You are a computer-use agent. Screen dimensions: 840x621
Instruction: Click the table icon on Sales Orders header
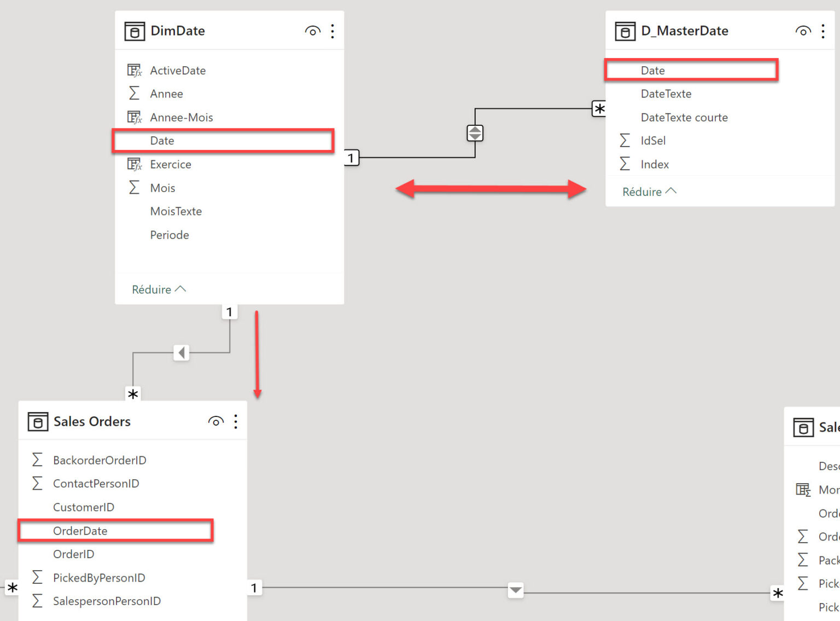38,421
